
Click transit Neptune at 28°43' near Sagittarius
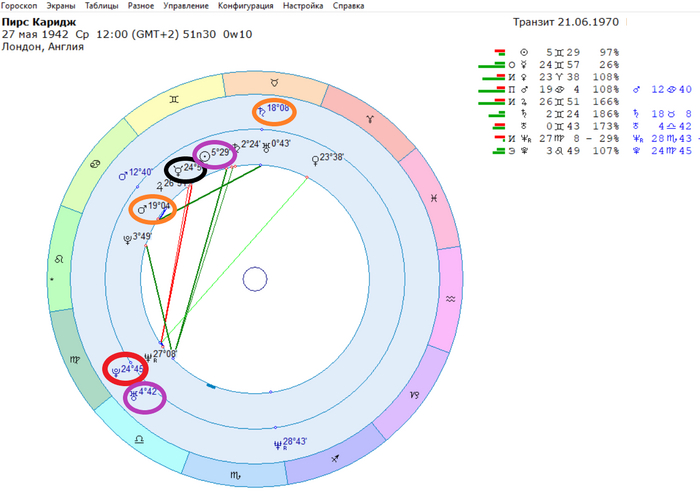pos(291,441)
